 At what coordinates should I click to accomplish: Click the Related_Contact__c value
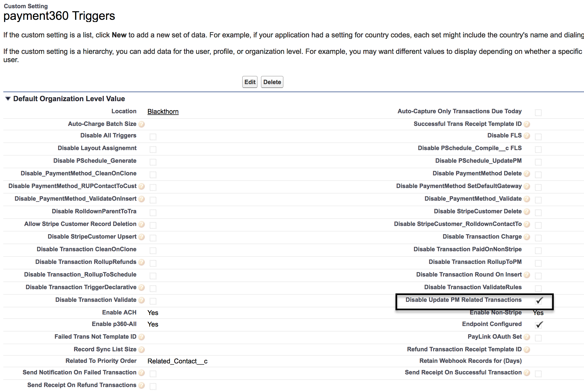[x=178, y=361]
